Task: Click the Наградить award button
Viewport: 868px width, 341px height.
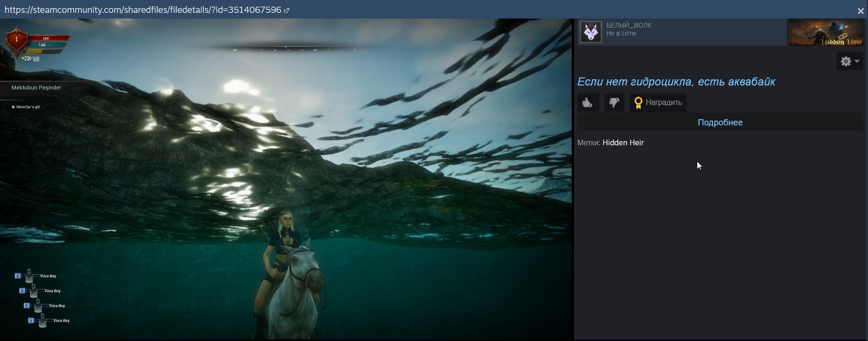Action: pos(658,103)
